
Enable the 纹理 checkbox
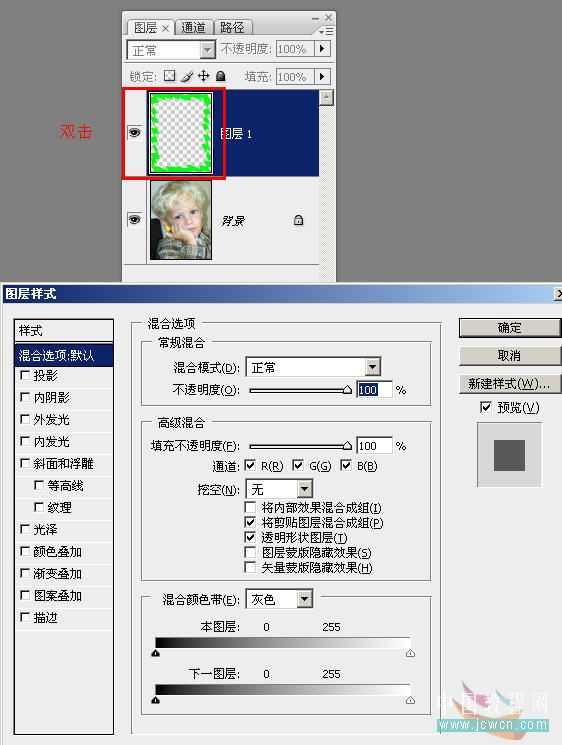(x=39, y=507)
